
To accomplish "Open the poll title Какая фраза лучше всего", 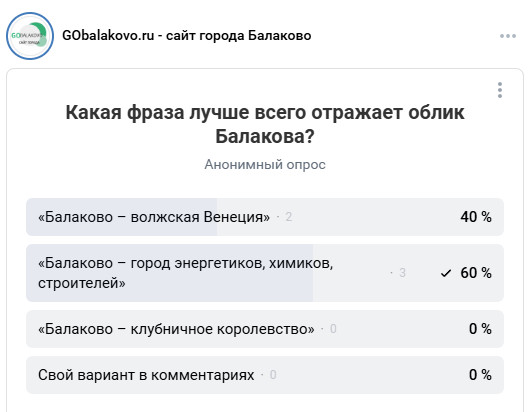I will coord(265,124).
